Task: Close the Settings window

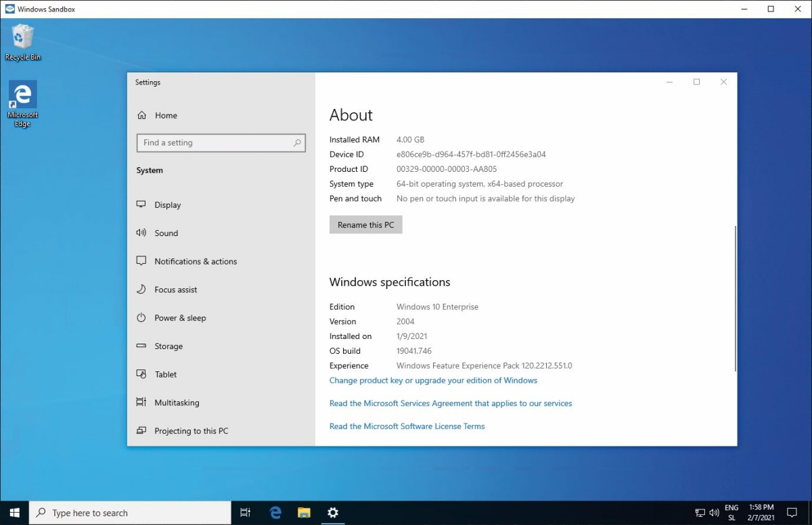Action: coord(723,82)
